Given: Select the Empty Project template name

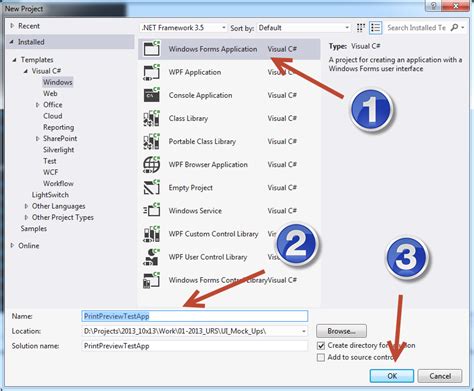Looking at the screenshot, I should click(190, 188).
